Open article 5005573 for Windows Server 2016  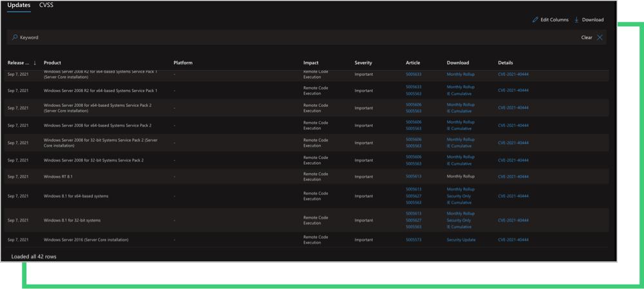413,240
